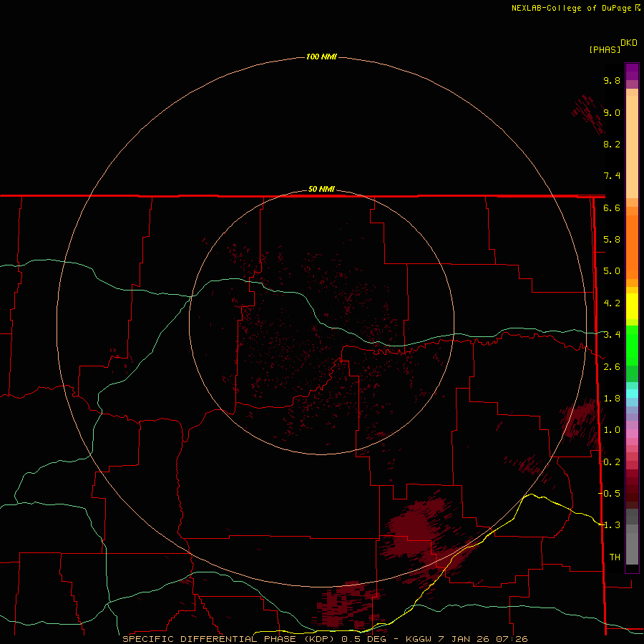The height and width of the screenshot is (644, 644).
Task: Click the cyan segment of color bar
Action: [x=632, y=394]
